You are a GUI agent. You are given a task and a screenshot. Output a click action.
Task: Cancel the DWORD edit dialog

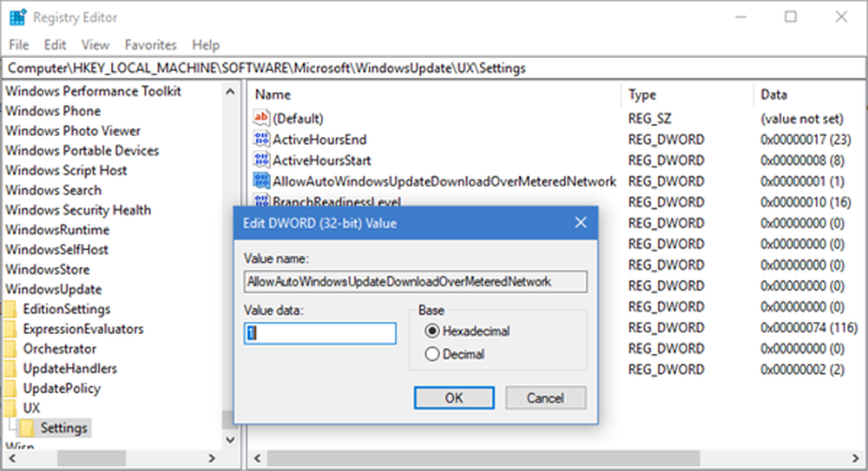click(x=545, y=398)
